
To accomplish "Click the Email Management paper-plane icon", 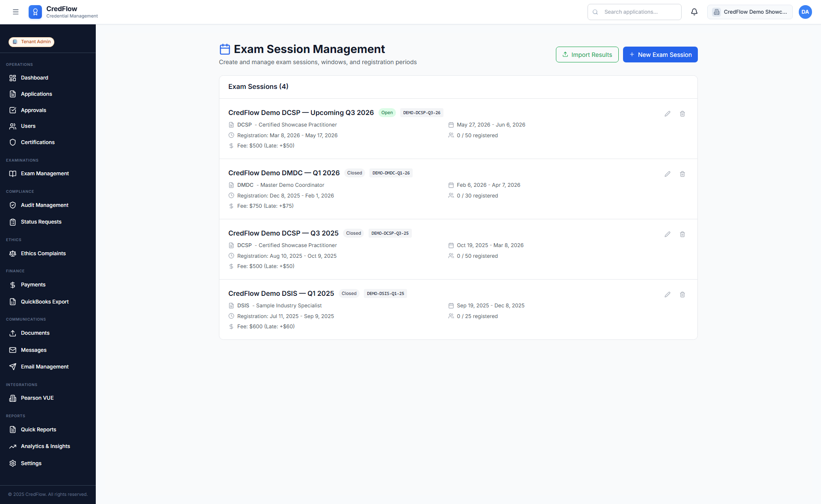I will [x=13, y=367].
